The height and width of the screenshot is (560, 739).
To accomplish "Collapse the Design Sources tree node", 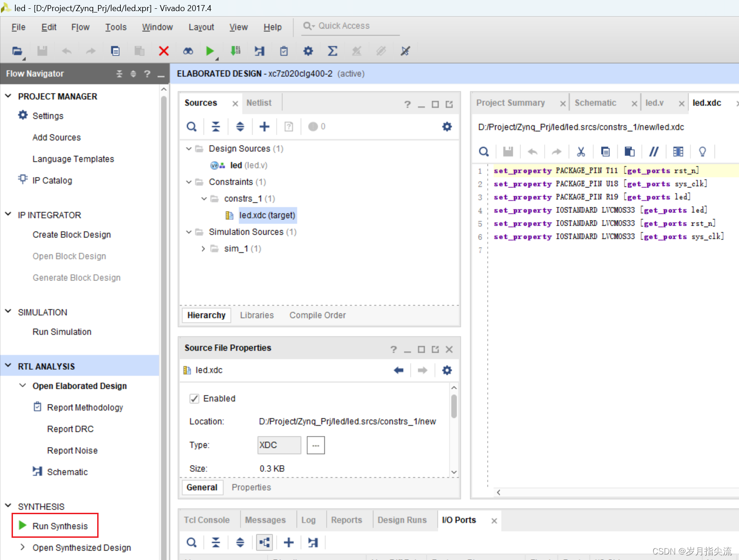I will 189,149.
